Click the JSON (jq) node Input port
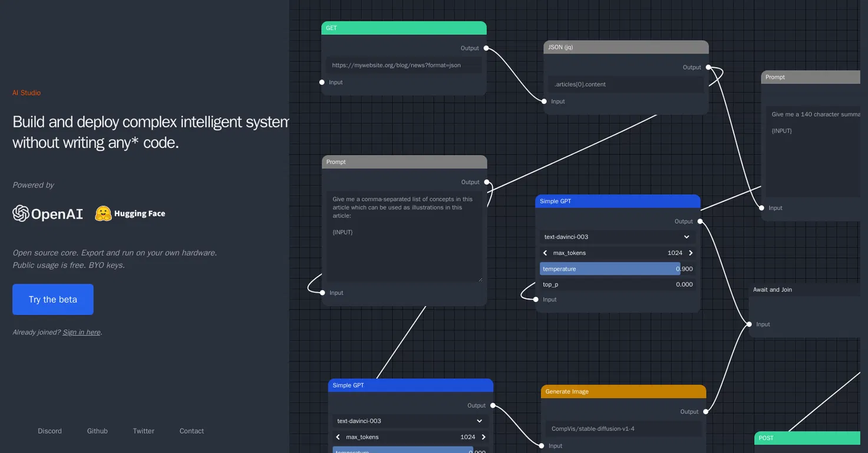 coord(544,101)
